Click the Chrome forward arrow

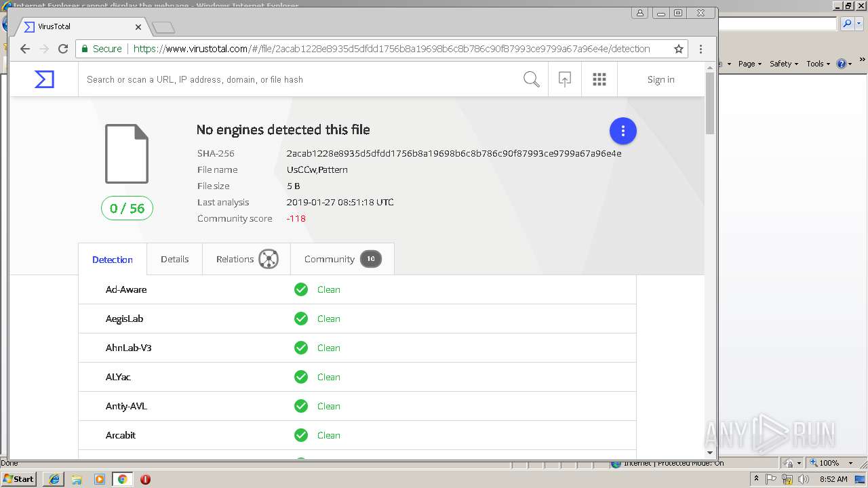coord(44,49)
